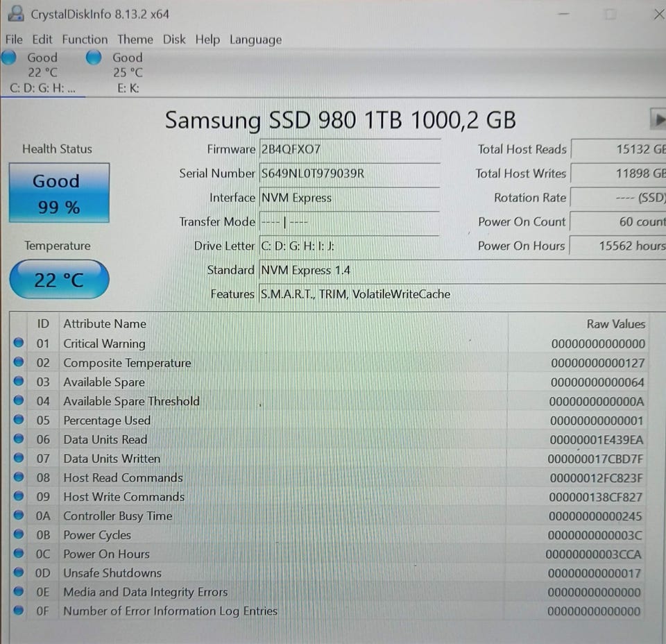Click the 22 °C temperature button

59,280
